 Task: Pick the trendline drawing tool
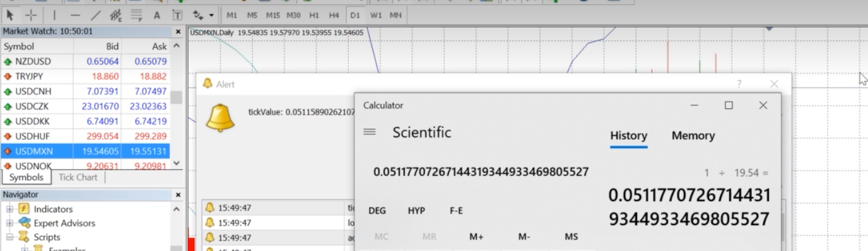point(95,15)
